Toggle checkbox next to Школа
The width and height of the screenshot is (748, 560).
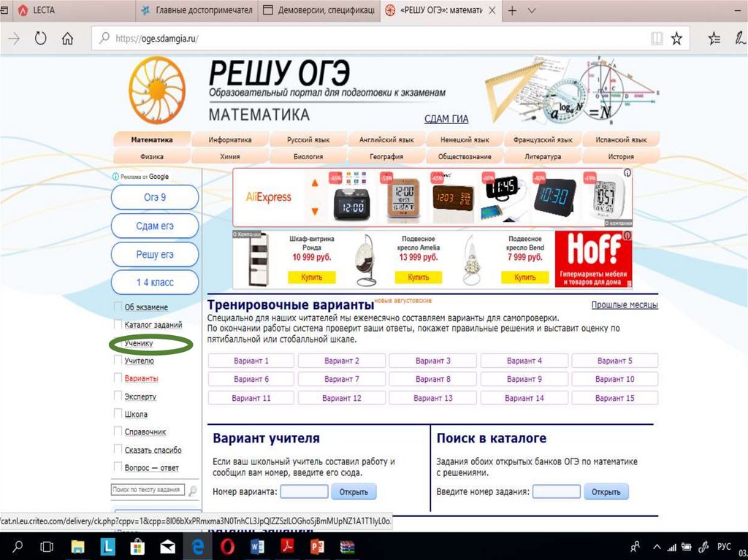(x=118, y=413)
